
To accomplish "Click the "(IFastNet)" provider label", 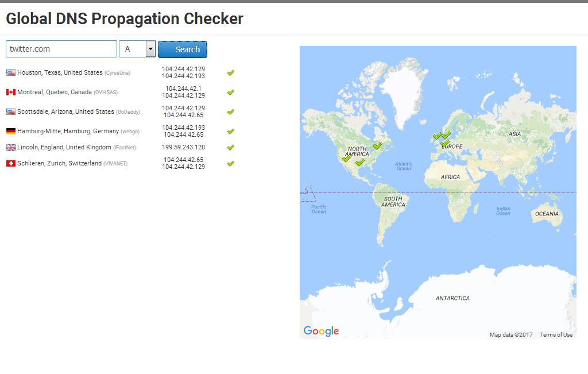I will (125, 148).
